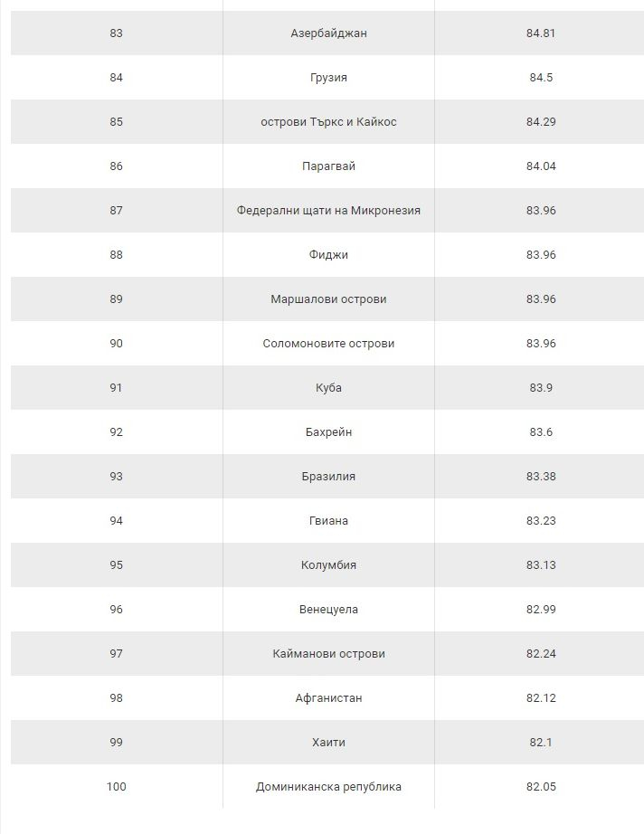Click the Бразилия table cell

click(328, 477)
